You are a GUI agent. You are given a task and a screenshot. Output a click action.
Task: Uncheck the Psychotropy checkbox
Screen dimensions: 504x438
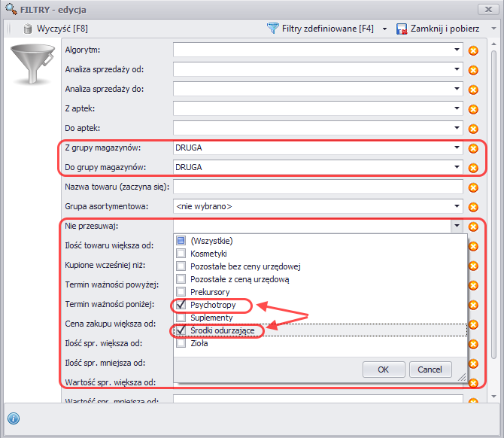[x=181, y=306]
